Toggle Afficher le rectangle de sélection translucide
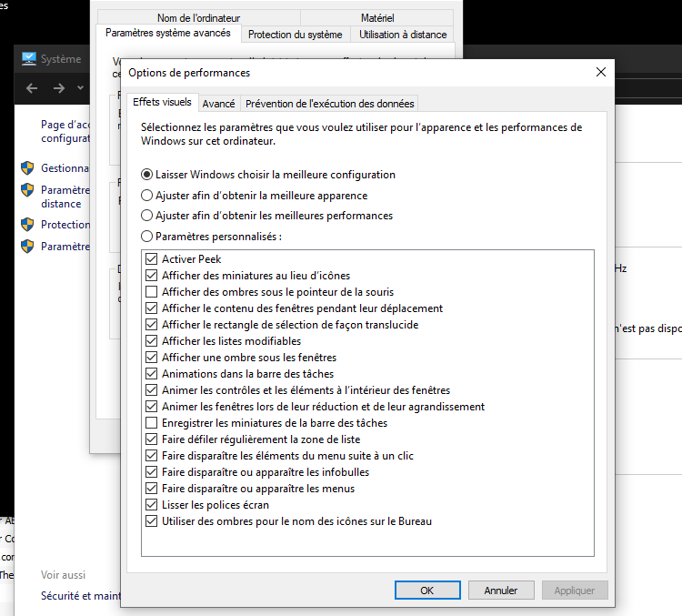 click(151, 325)
